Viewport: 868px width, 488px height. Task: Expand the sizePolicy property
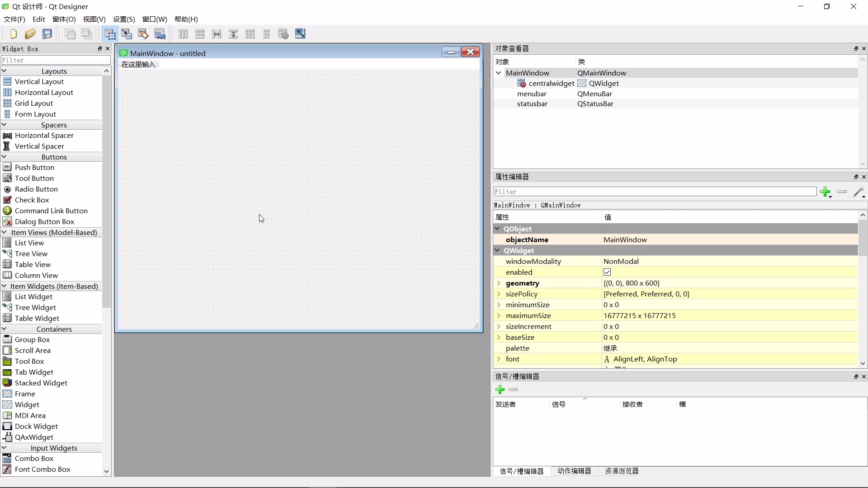tap(499, 294)
